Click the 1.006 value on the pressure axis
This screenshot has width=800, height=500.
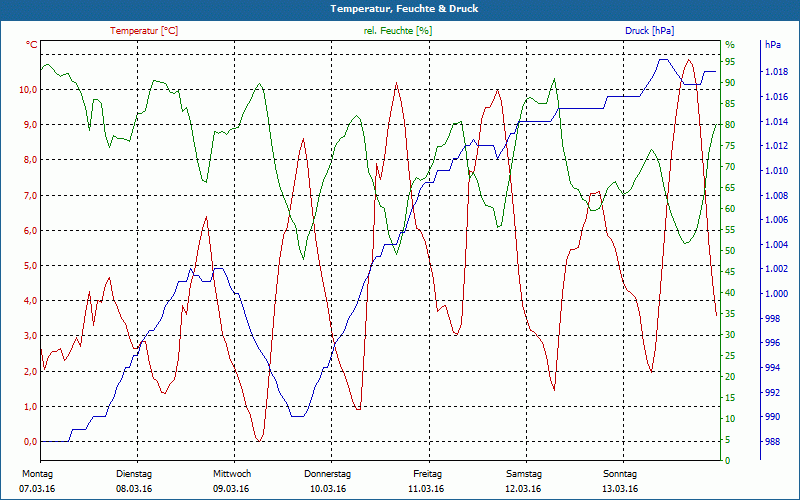(776, 220)
